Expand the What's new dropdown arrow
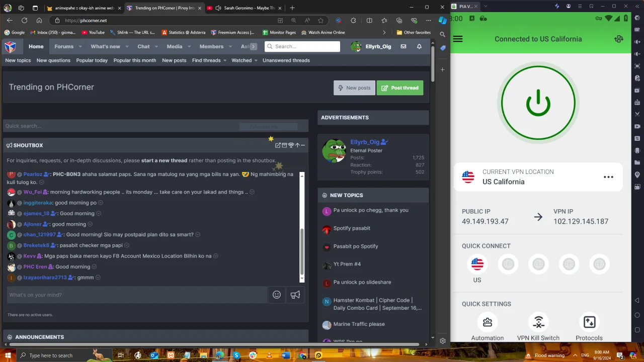 (127, 47)
